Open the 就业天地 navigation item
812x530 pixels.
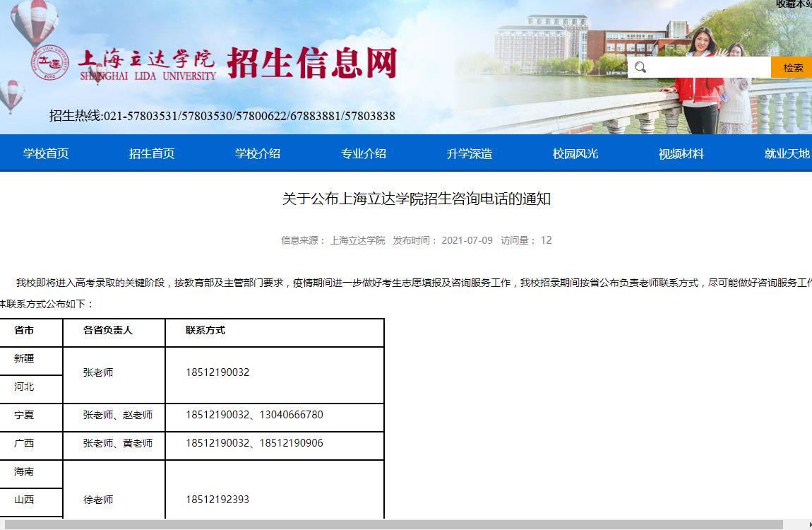[787, 153]
